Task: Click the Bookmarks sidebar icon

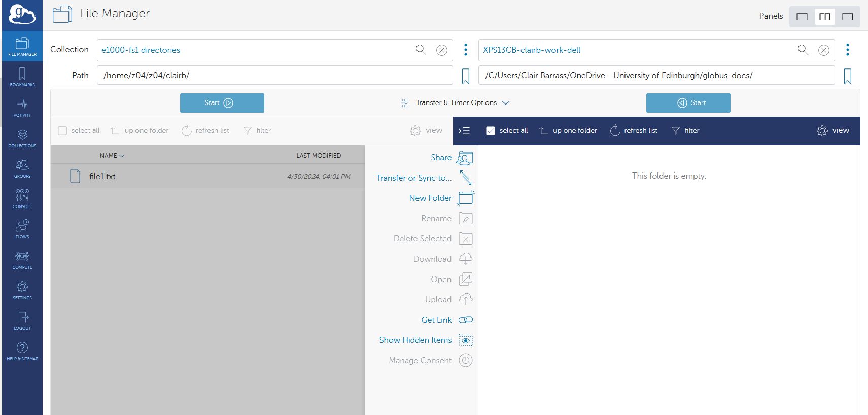Action: pos(22,77)
